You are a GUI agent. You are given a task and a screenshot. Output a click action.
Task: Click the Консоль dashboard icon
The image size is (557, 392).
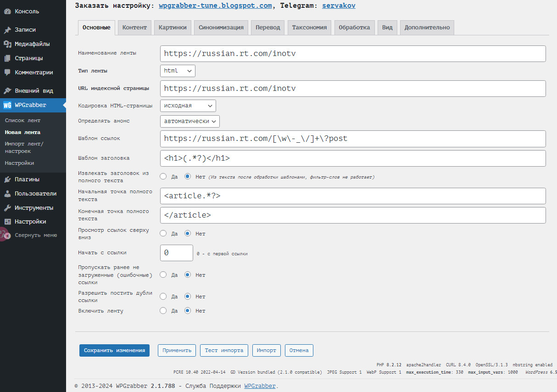pos(7,11)
